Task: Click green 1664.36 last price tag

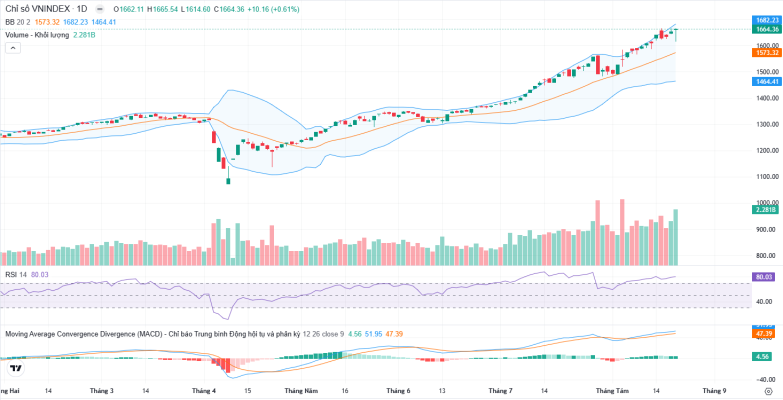Action: (x=767, y=29)
